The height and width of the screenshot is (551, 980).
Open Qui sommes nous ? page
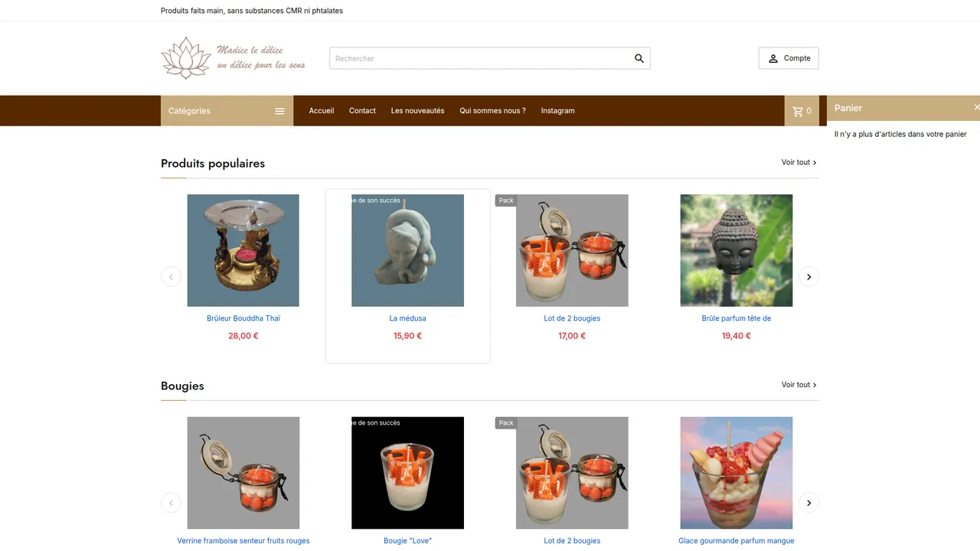(x=492, y=111)
